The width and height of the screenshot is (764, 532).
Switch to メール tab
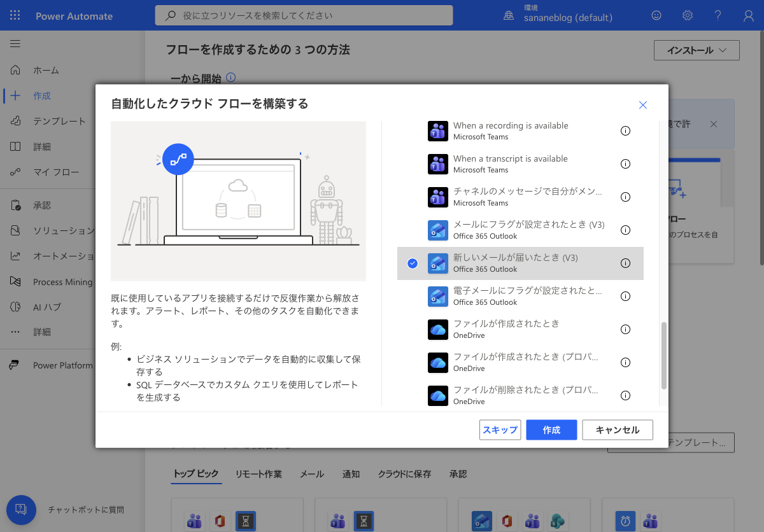pyautogui.click(x=312, y=474)
